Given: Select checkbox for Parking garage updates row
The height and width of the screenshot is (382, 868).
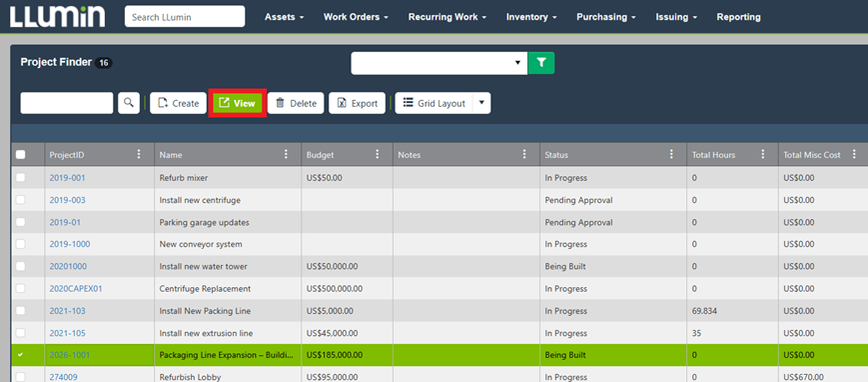Looking at the screenshot, I should coord(21,222).
